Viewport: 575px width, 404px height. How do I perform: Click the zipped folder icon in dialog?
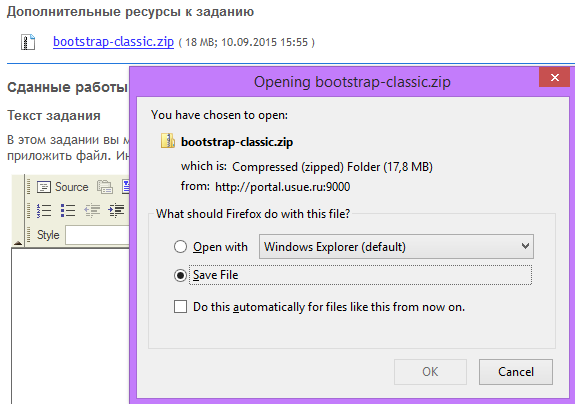pos(168,141)
